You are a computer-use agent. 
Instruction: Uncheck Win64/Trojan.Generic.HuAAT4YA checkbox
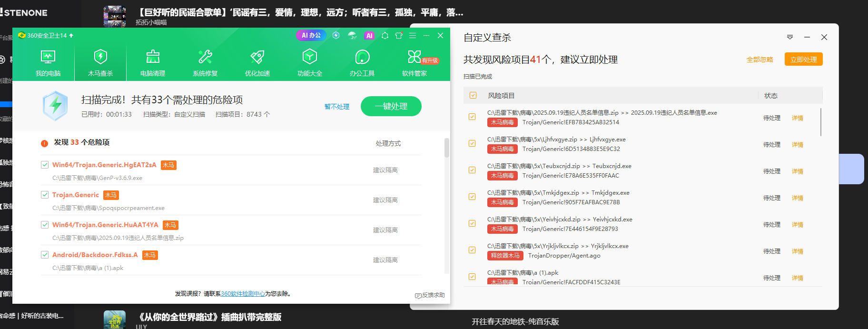pos(45,225)
